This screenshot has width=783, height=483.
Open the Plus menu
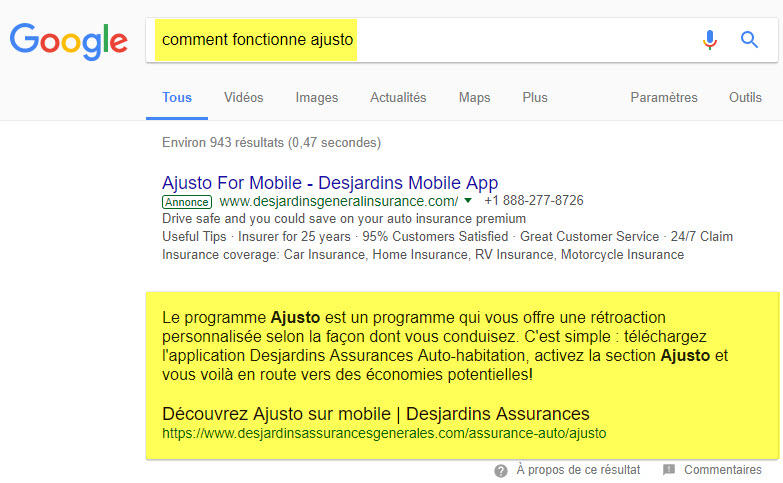(x=535, y=97)
